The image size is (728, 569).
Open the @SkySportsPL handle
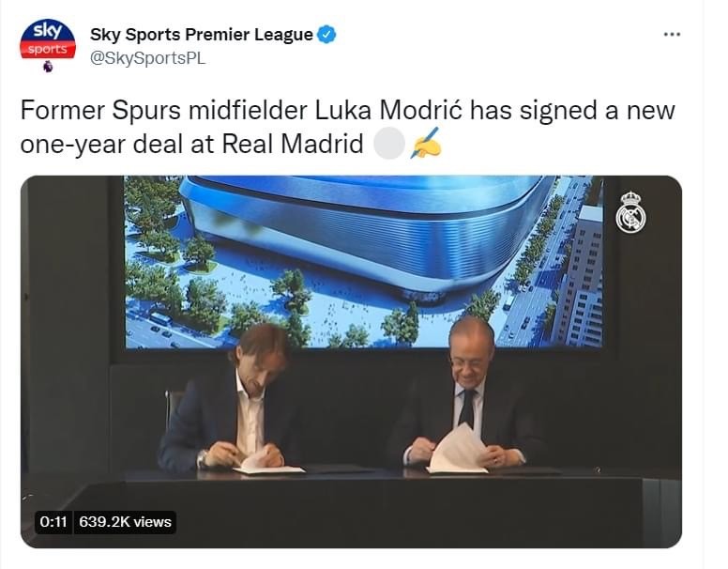click(x=147, y=58)
